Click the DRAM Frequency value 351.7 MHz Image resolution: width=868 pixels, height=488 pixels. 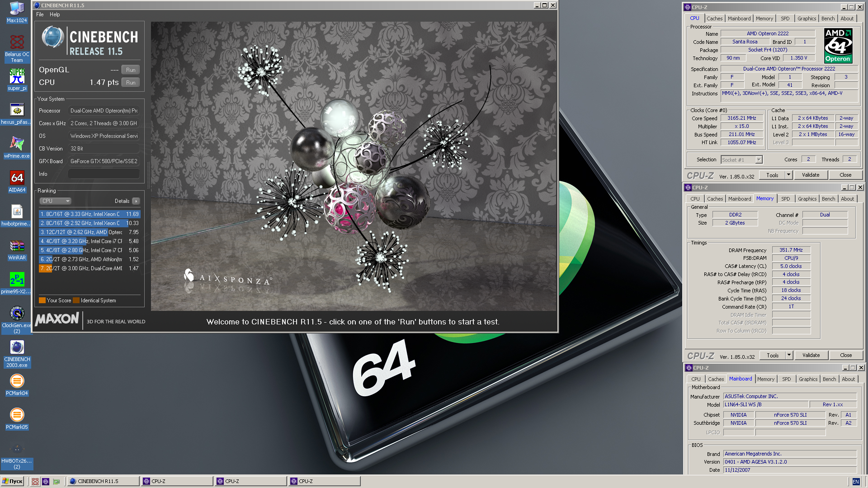(x=791, y=250)
